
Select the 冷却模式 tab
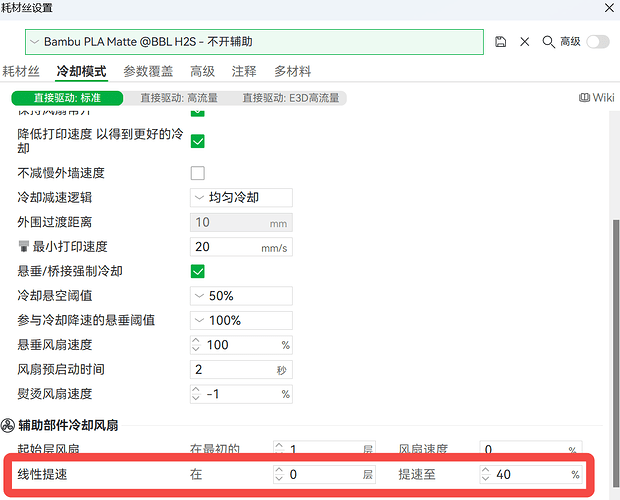81,72
